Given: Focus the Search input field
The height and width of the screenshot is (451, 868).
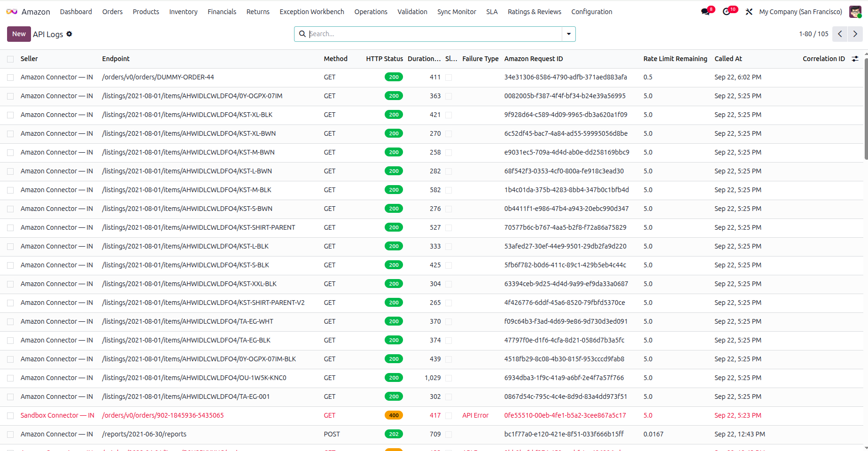Looking at the screenshot, I should click(434, 34).
